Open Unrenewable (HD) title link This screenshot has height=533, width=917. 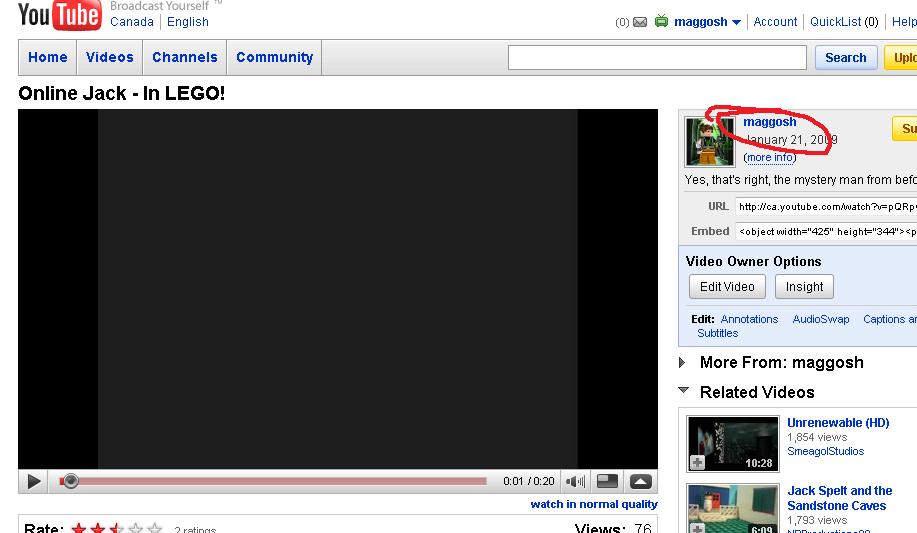(838, 422)
